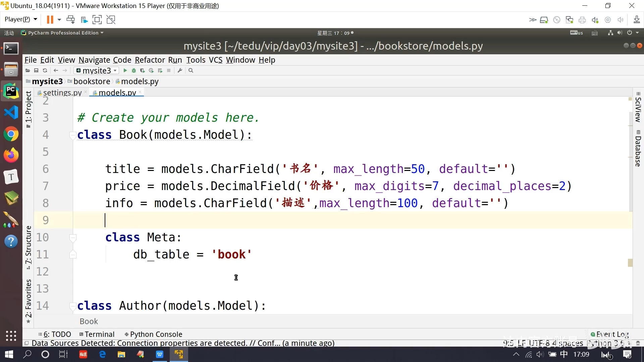Toggle Project tool window panel
This screenshot has height=362, width=644.
[x=29, y=110]
